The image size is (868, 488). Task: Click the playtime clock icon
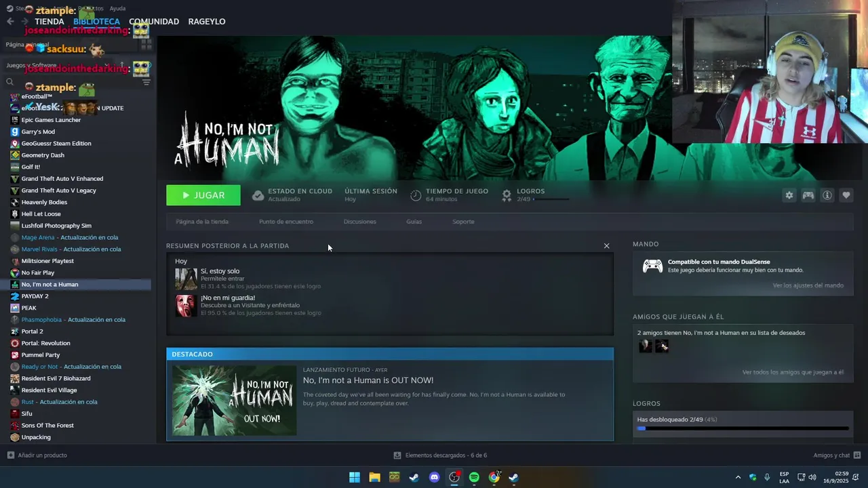(x=416, y=195)
